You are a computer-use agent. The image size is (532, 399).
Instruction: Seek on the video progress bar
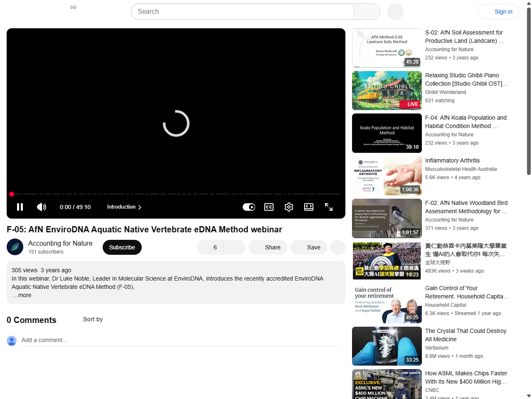tap(176, 194)
